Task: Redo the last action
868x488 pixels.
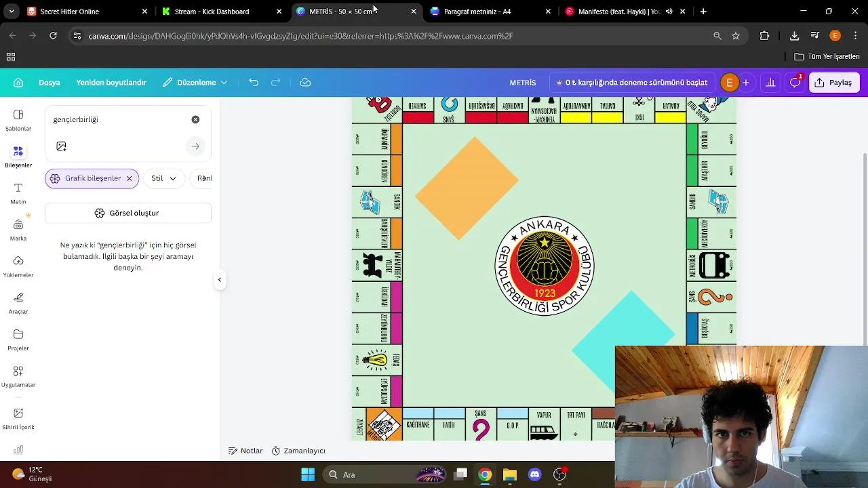Action: 276,83
